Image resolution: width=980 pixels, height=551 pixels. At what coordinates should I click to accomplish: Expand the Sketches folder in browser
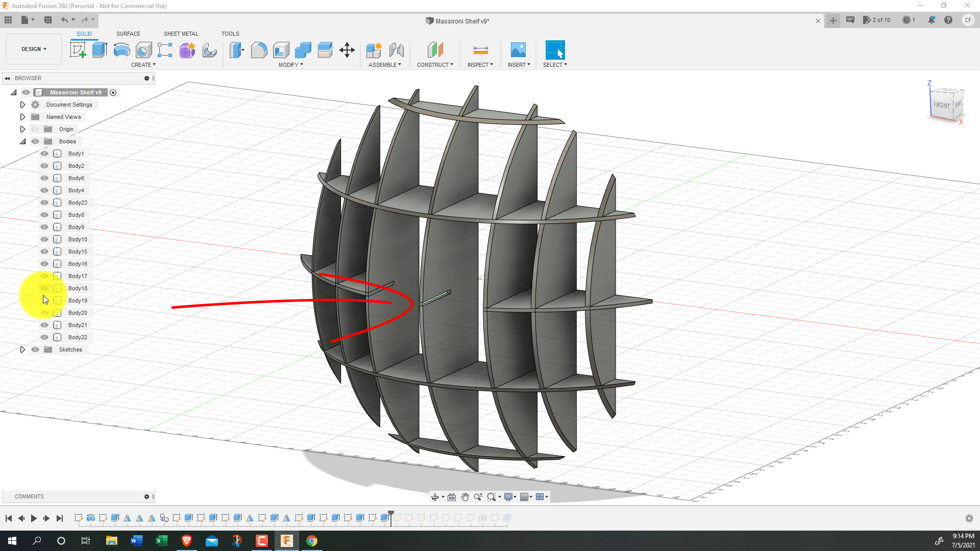click(23, 349)
